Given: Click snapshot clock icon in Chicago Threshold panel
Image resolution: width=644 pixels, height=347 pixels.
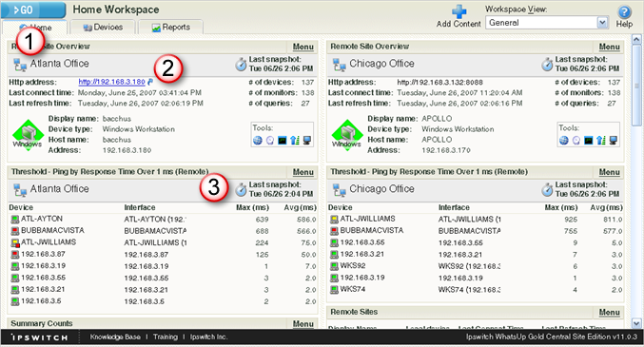Looking at the screenshot, I should coord(547,190).
